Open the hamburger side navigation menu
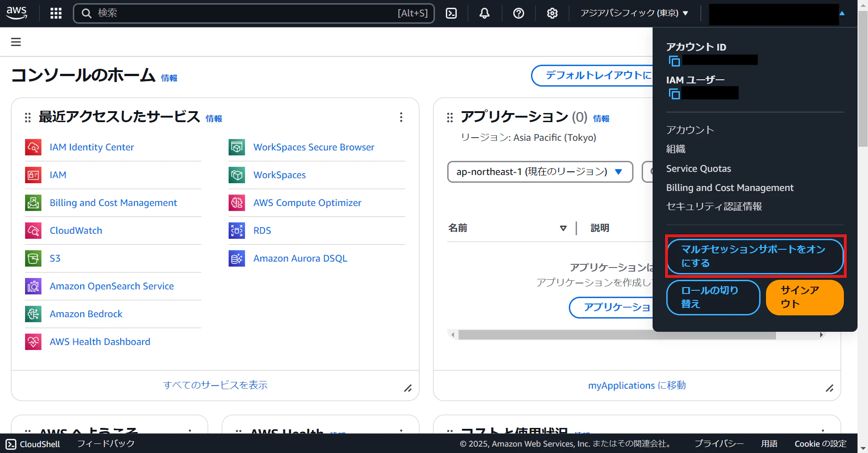 (16, 42)
